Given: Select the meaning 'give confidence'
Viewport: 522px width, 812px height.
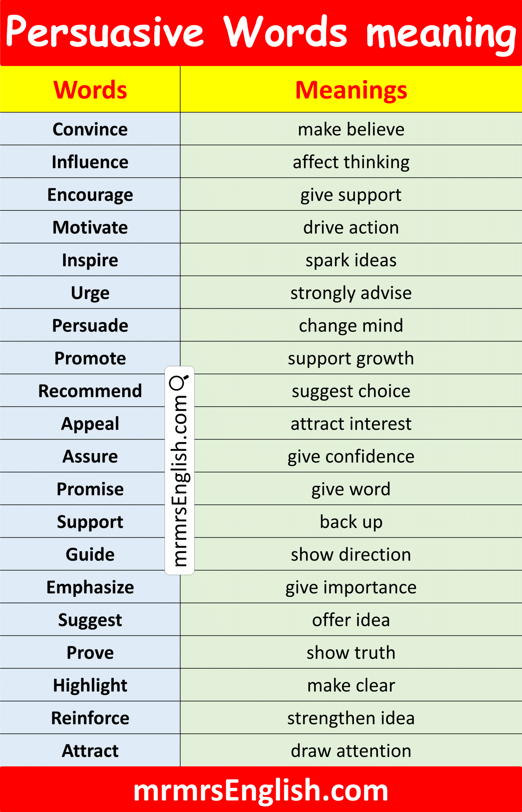Looking at the screenshot, I should click(351, 456).
